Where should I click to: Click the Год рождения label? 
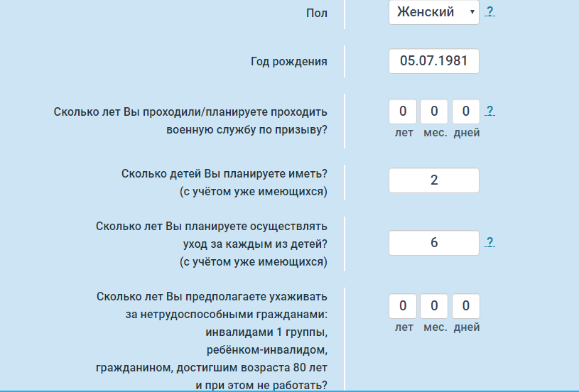[x=288, y=61]
